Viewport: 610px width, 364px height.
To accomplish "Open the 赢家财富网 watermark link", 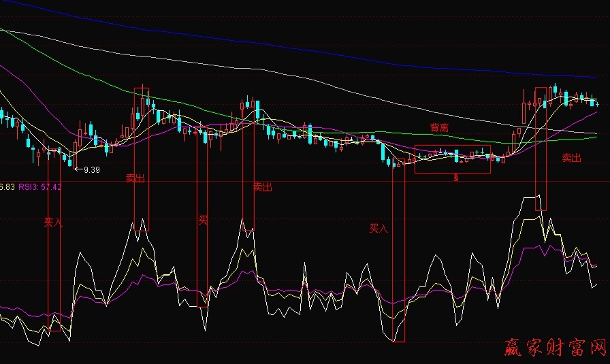I will coord(555,347).
